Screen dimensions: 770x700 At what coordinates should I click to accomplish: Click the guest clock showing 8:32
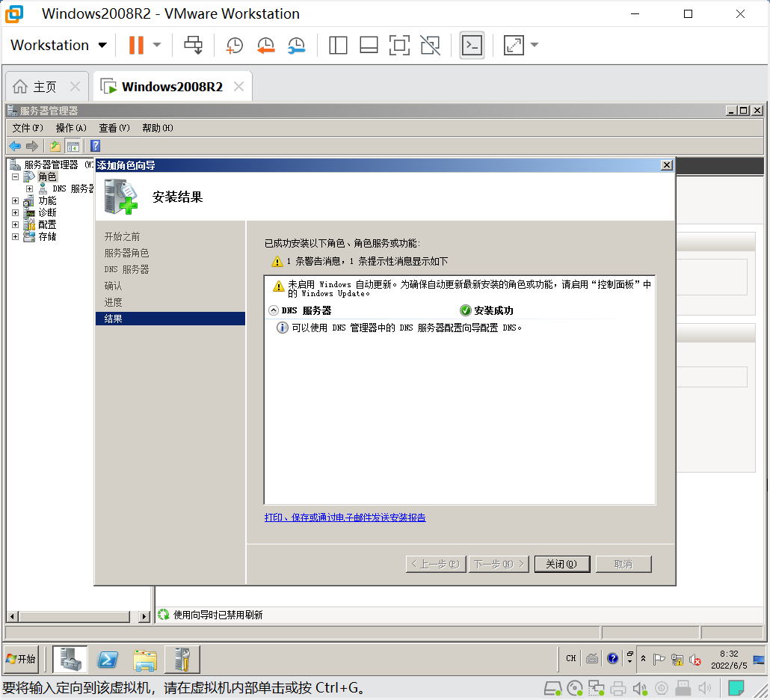pyautogui.click(x=729, y=659)
